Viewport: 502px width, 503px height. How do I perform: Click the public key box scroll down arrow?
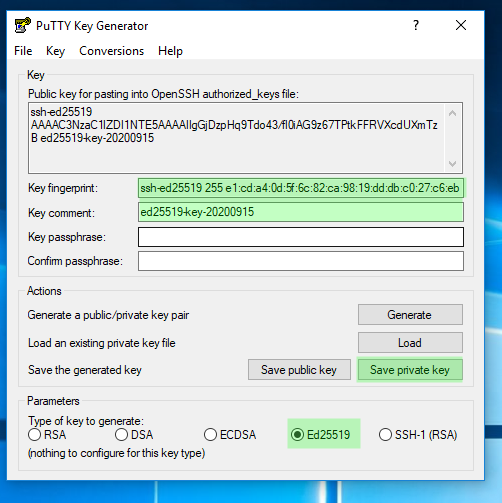point(452,164)
